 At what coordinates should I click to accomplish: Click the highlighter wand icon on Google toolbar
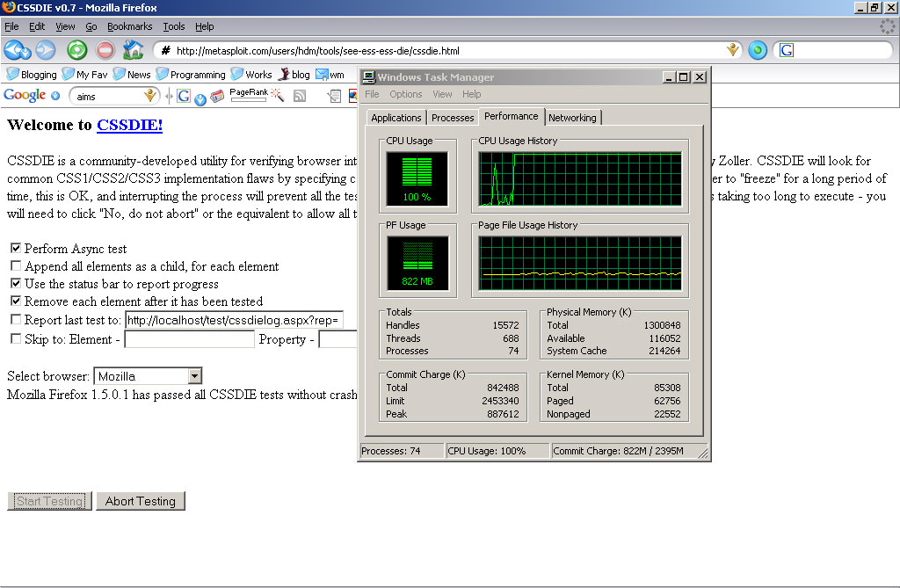coord(278,95)
